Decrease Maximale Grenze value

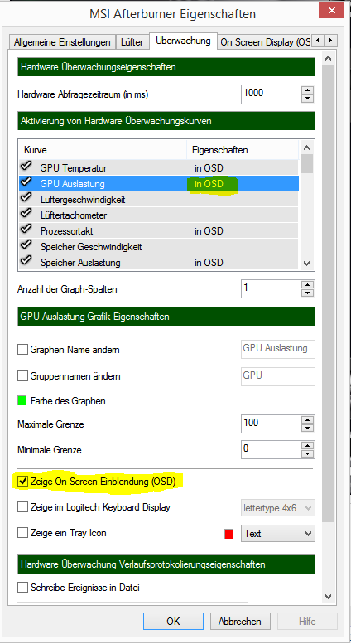pos(307,429)
